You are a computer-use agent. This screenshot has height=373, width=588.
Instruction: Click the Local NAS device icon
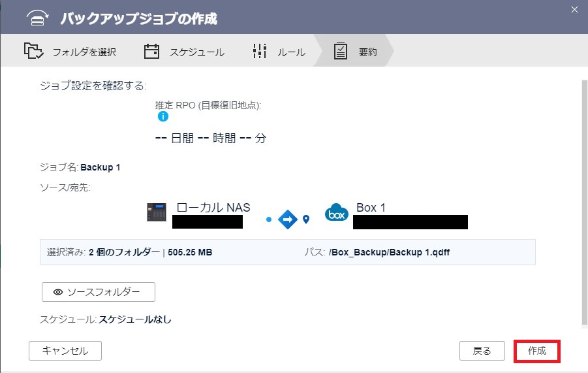pos(157,212)
